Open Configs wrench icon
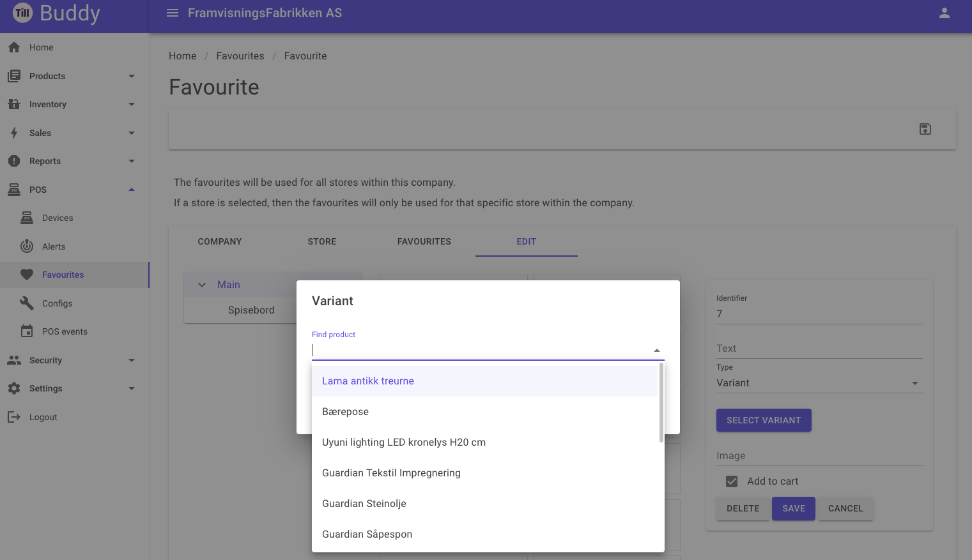This screenshot has height=560, width=972. (x=26, y=303)
